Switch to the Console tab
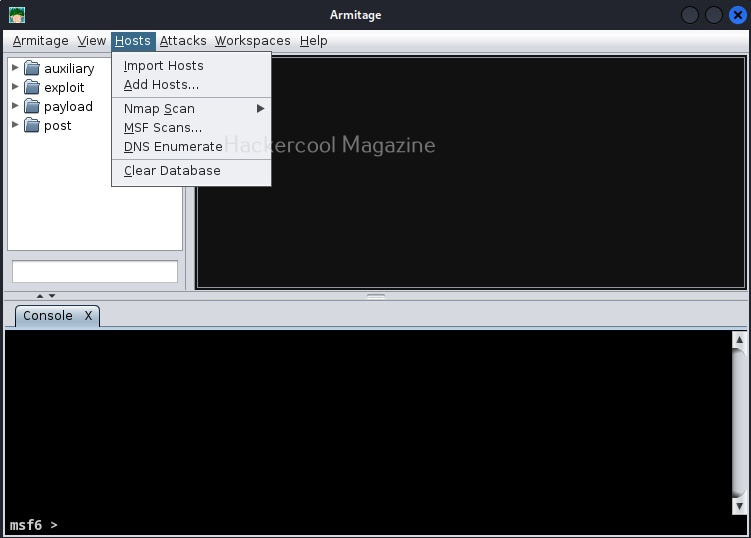Image resolution: width=751 pixels, height=538 pixels. click(x=48, y=316)
